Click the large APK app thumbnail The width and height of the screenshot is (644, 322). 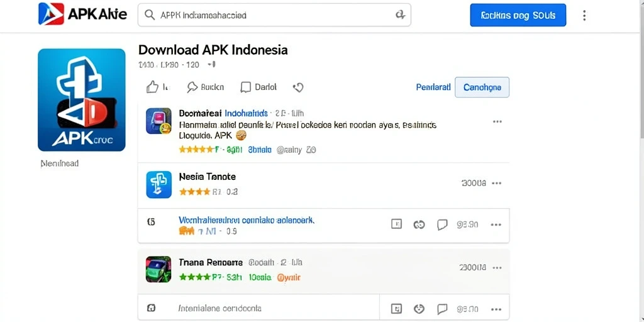click(82, 100)
